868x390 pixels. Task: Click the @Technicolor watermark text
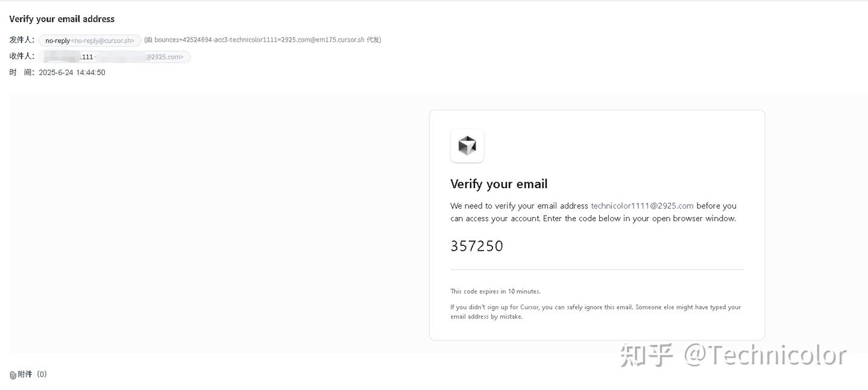point(764,355)
